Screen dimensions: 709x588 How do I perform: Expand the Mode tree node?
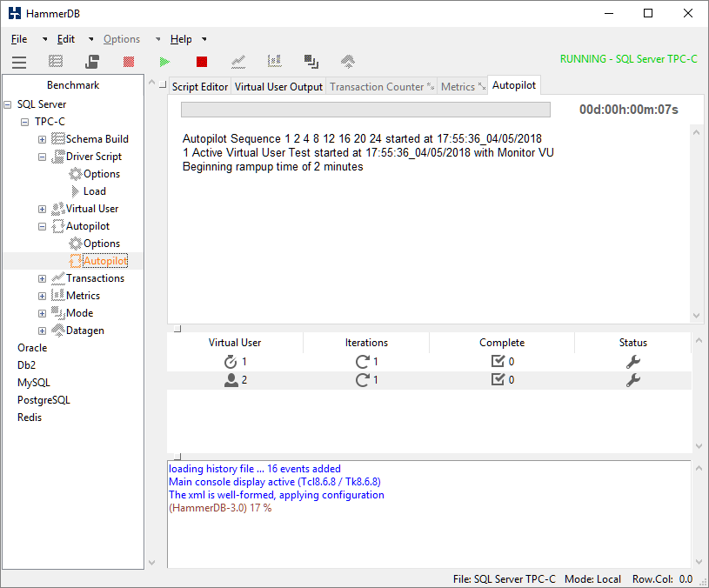(x=42, y=314)
